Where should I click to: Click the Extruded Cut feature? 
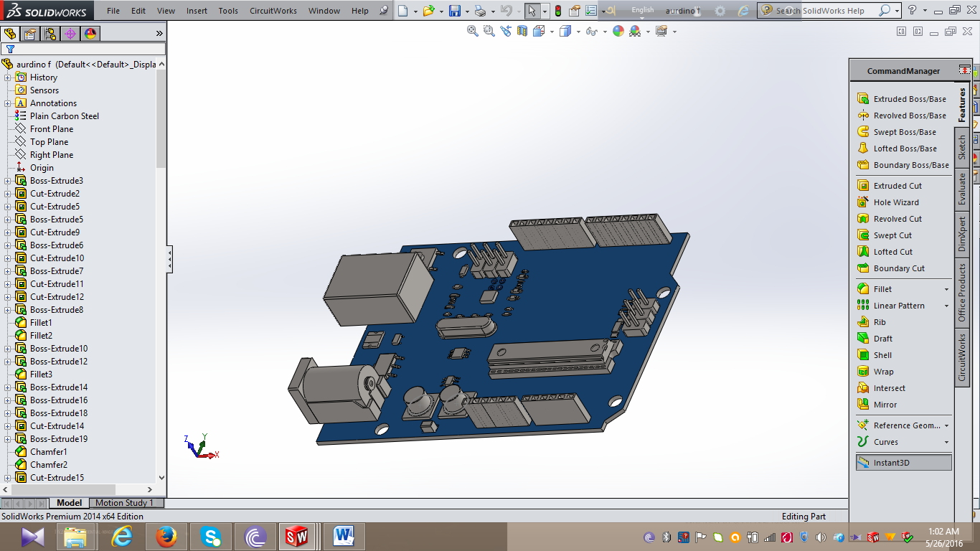(890, 186)
